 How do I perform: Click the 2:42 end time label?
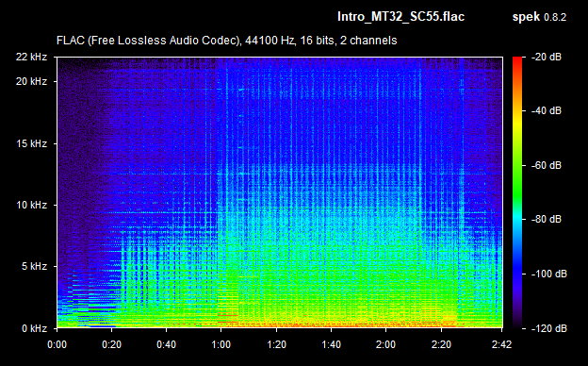click(x=501, y=344)
